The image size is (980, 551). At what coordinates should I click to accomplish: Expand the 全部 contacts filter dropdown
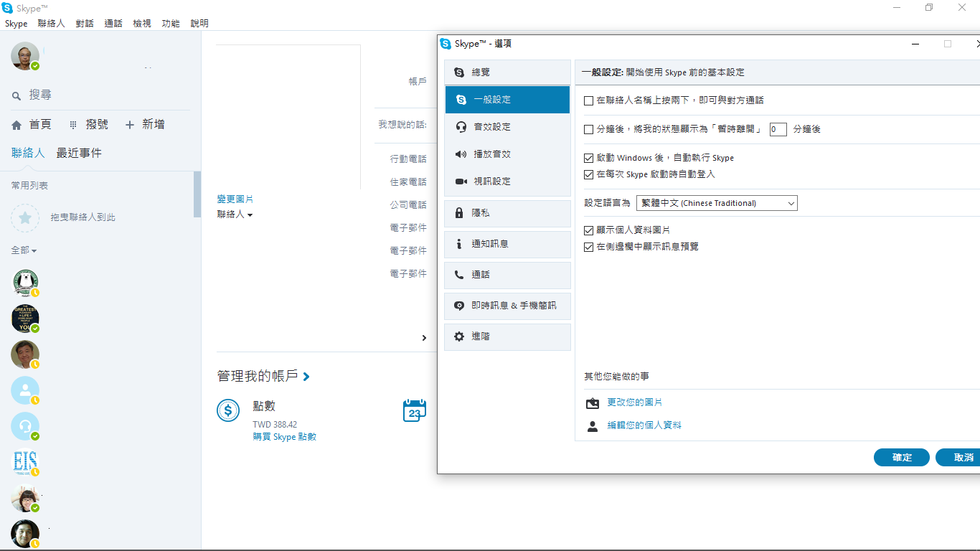24,250
